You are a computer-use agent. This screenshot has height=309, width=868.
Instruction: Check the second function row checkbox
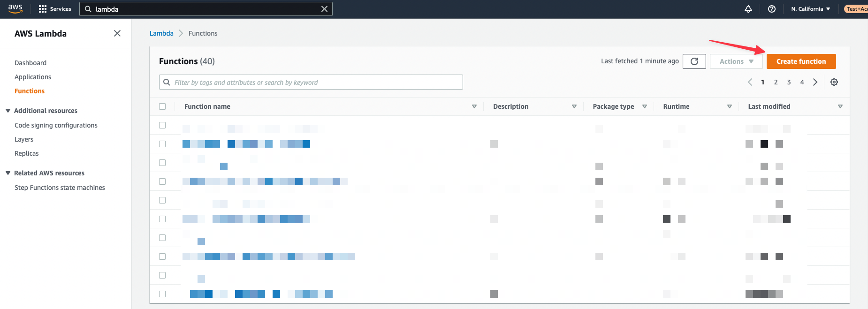click(162, 144)
